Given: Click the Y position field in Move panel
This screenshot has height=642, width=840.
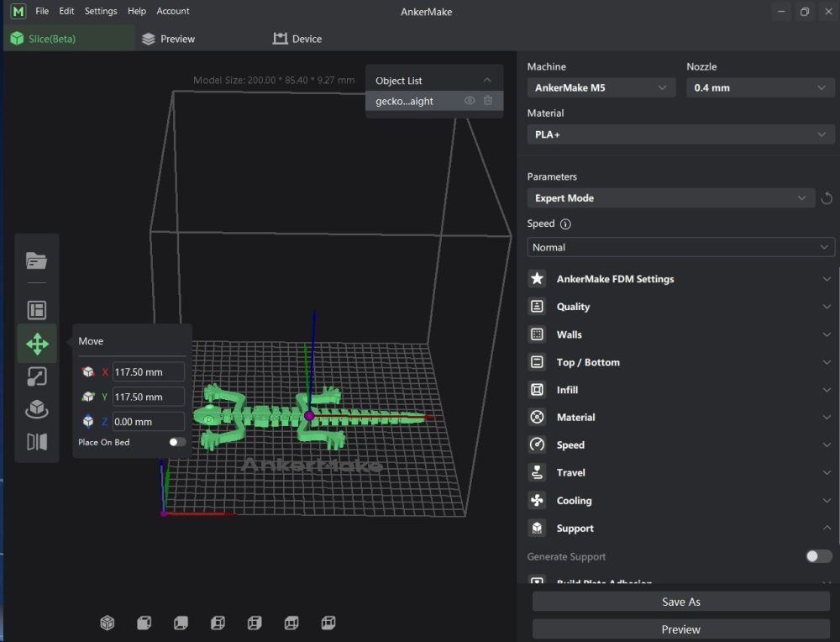Looking at the screenshot, I should (149, 397).
